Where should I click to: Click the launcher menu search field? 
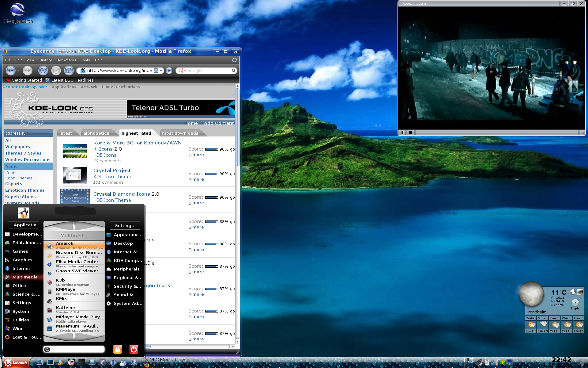coord(74,349)
